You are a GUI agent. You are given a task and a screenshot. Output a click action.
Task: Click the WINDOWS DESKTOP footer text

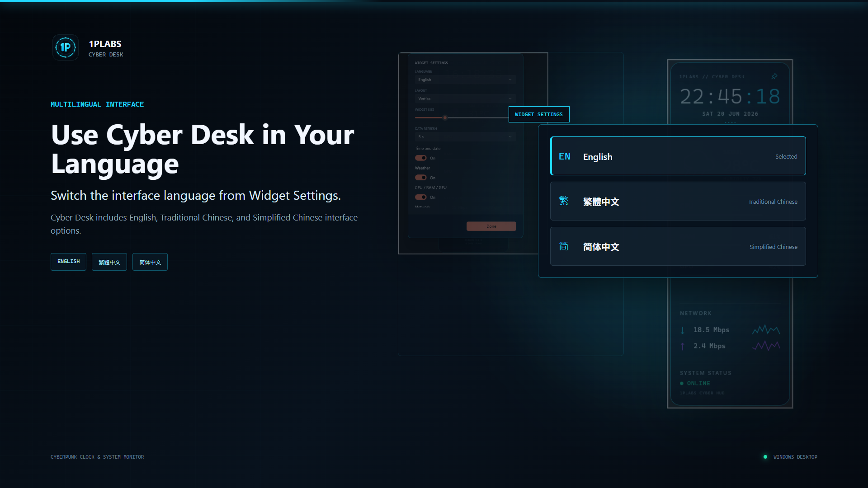pos(795,457)
